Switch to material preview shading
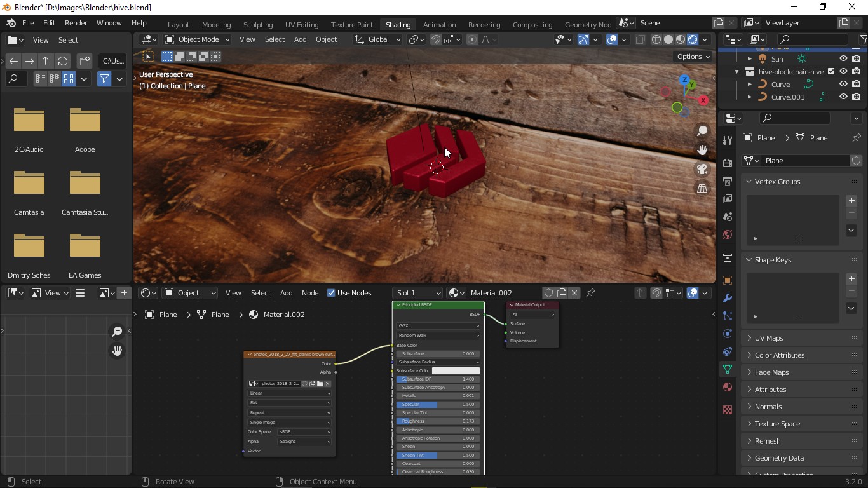 tap(681, 39)
